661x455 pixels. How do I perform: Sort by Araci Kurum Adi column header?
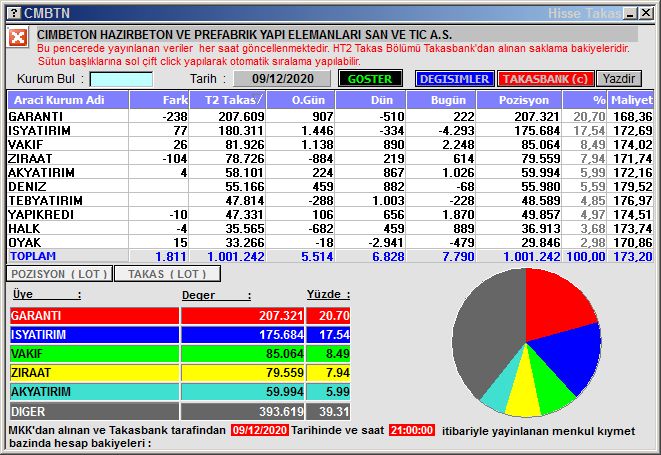click(x=68, y=100)
